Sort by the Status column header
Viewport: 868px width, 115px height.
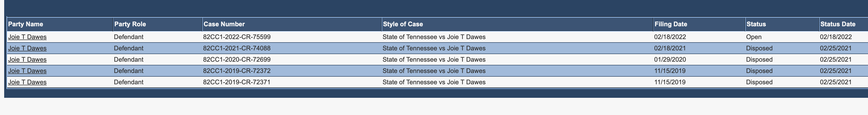(x=756, y=24)
